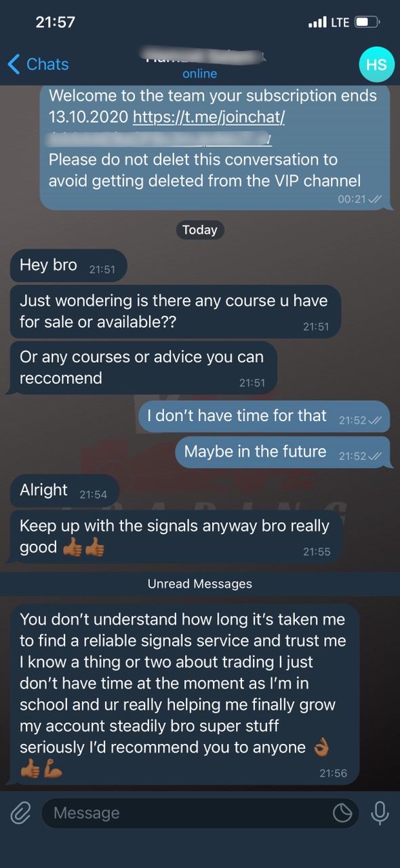
Task: Tap the Unread Messages divider bar
Action: click(x=200, y=584)
